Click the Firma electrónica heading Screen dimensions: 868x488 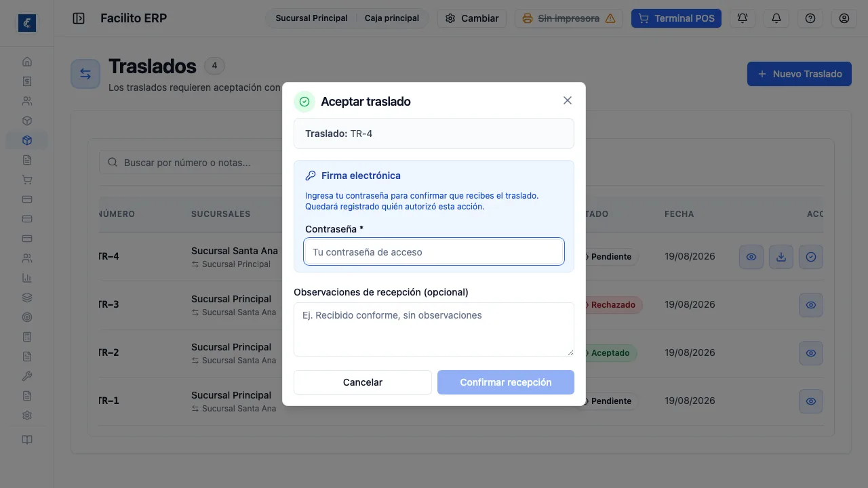click(361, 176)
